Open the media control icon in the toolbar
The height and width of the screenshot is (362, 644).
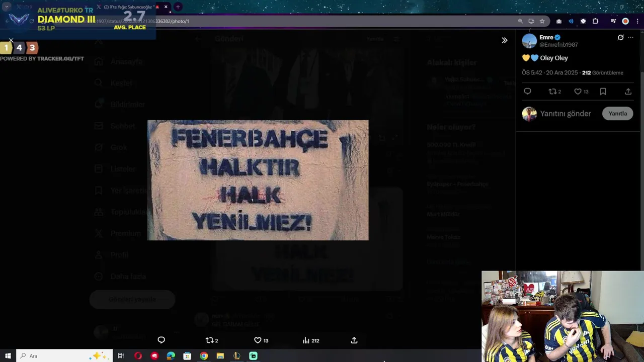[613, 21]
